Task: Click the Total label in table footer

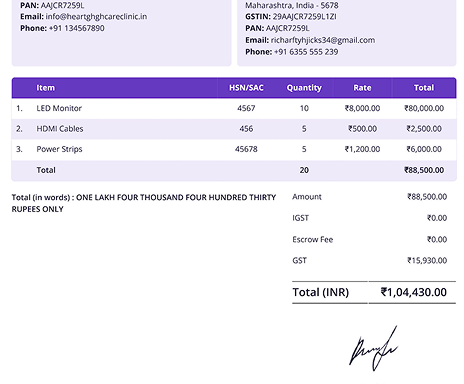Action: pyautogui.click(x=46, y=170)
